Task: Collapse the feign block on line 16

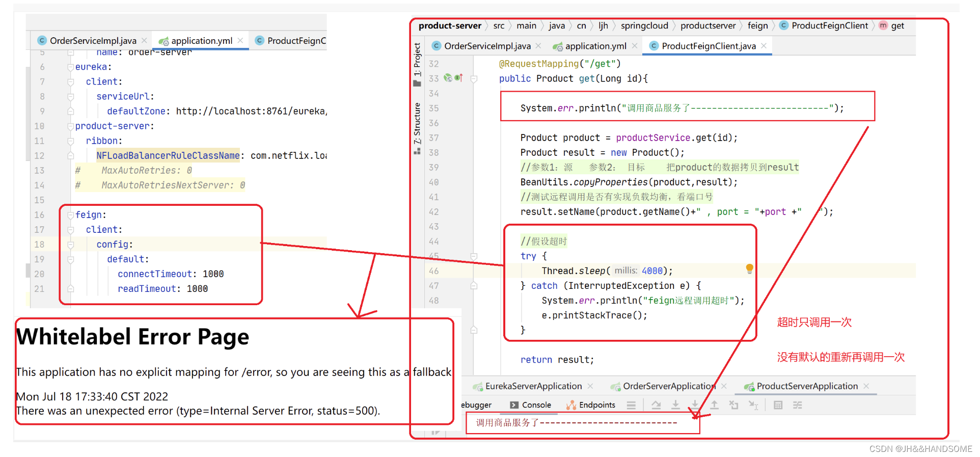Action: click(x=71, y=215)
